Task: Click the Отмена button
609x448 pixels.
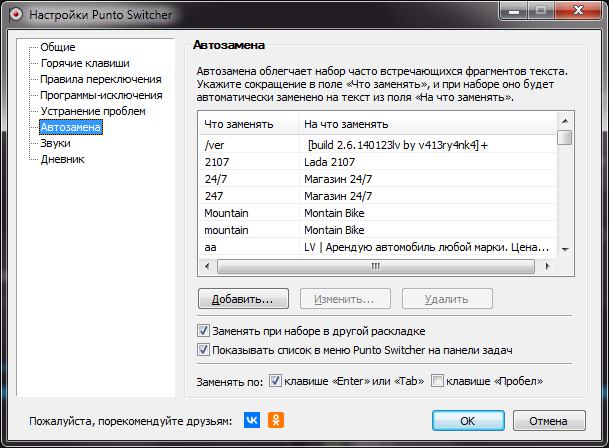Action: coord(549,421)
